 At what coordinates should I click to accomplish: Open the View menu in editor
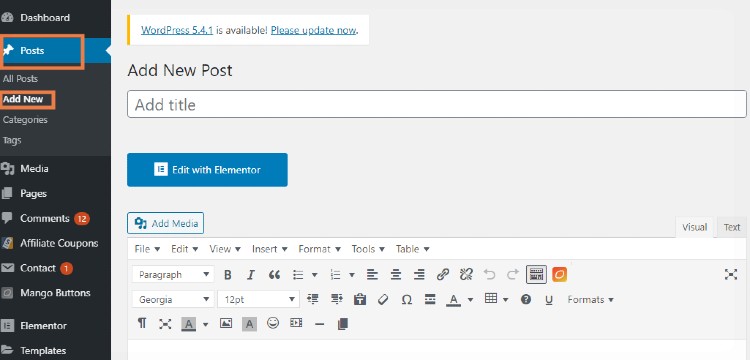pyautogui.click(x=225, y=249)
